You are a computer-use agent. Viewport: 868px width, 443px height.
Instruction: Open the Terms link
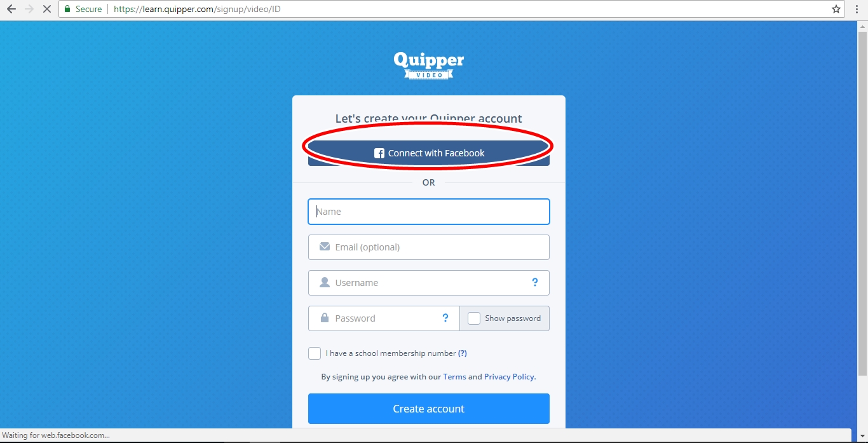click(454, 377)
